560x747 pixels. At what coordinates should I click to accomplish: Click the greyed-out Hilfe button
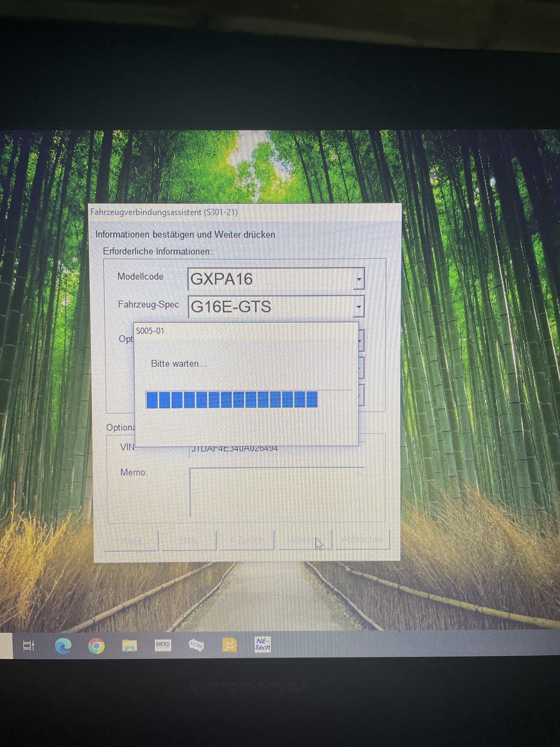[x=189, y=540]
